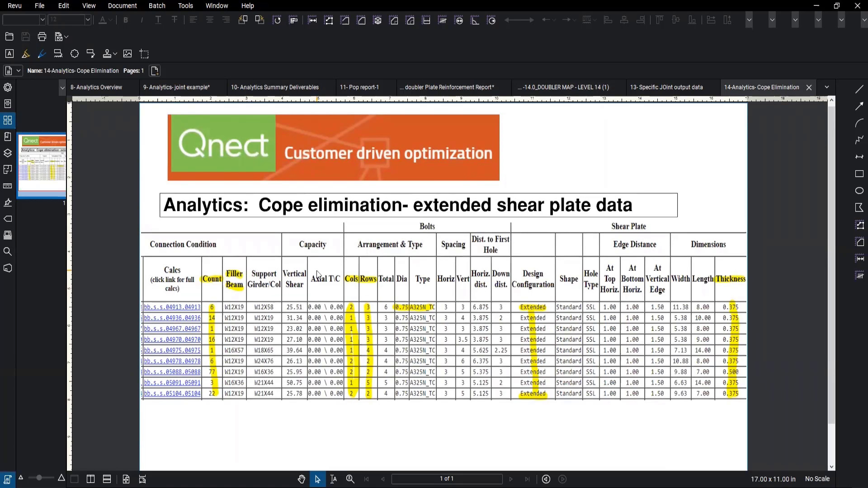
Task: Select the Snapshot tool
Action: [x=144, y=54]
